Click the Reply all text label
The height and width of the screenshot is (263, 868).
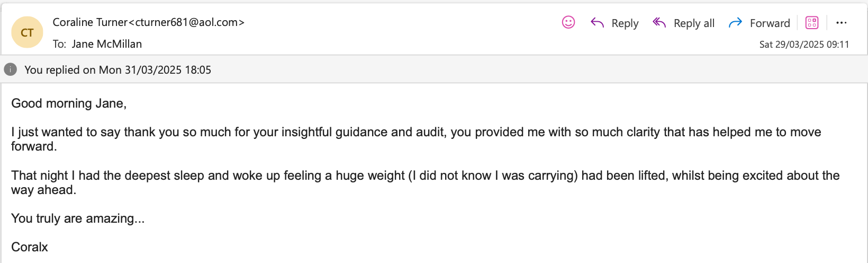(x=694, y=23)
